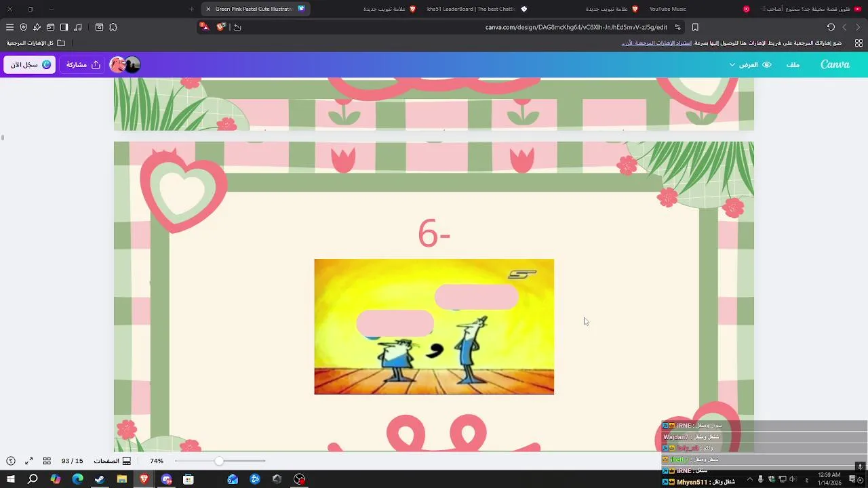This screenshot has width=868, height=488.
Task: Open Microsoft Store from the taskbar
Action: 189,479
